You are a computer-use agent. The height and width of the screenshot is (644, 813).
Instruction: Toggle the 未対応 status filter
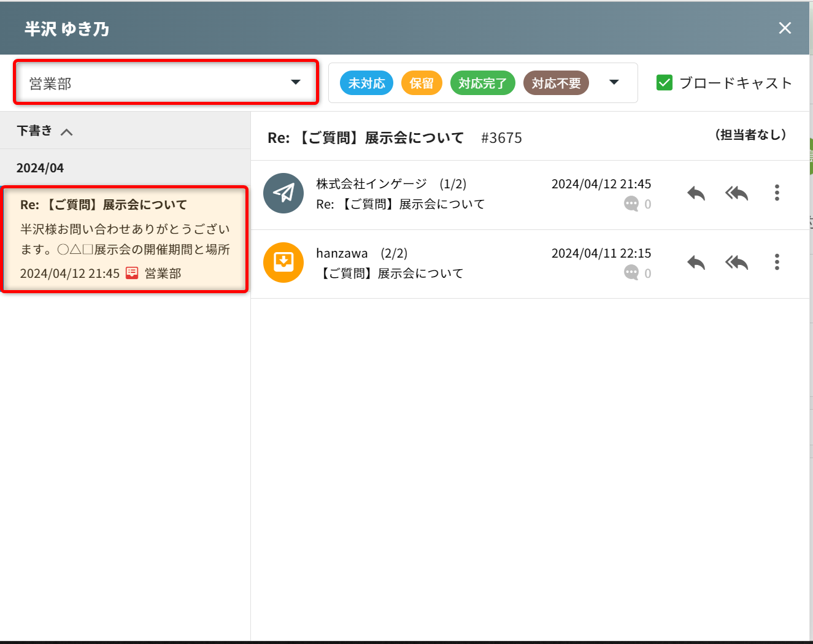[366, 83]
